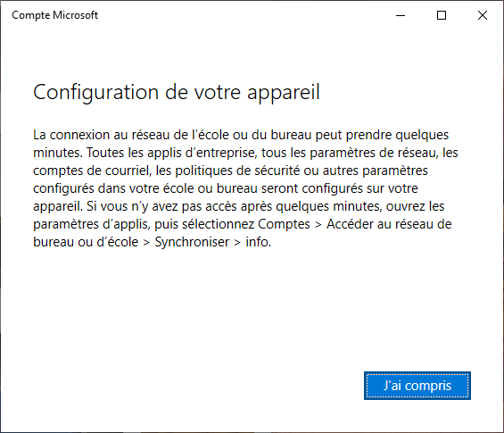Click the word Comptes in the paragraph
This screenshot has width=504, height=433.
point(284,224)
